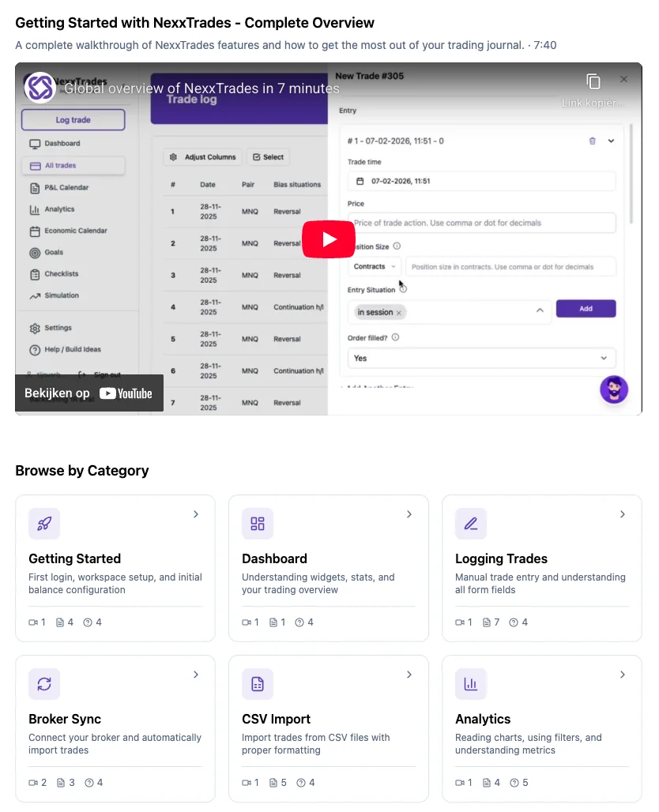Click article count icon on Dashboard card
The width and height of the screenshot is (659, 812).
(273, 622)
